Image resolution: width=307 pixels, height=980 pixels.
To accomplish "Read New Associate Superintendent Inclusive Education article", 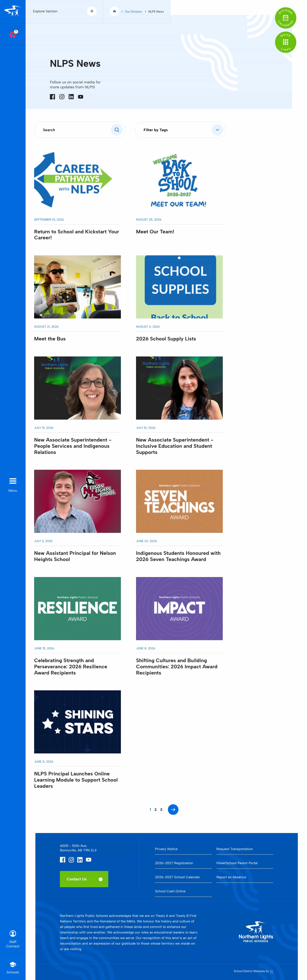I will [x=175, y=446].
